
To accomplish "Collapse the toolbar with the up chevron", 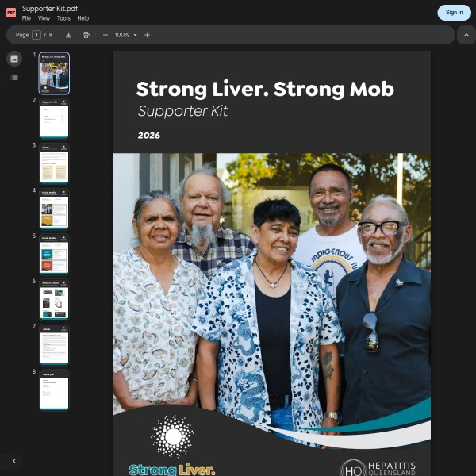I will tap(466, 35).
